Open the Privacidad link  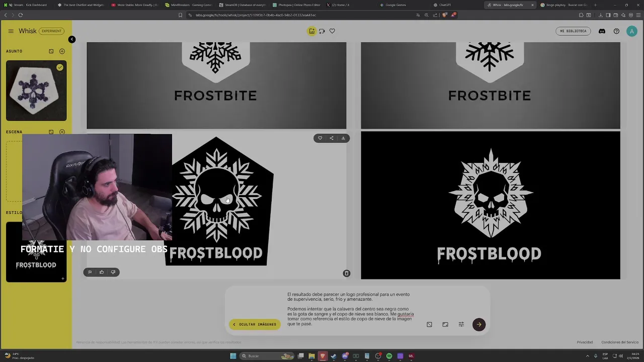click(585, 342)
